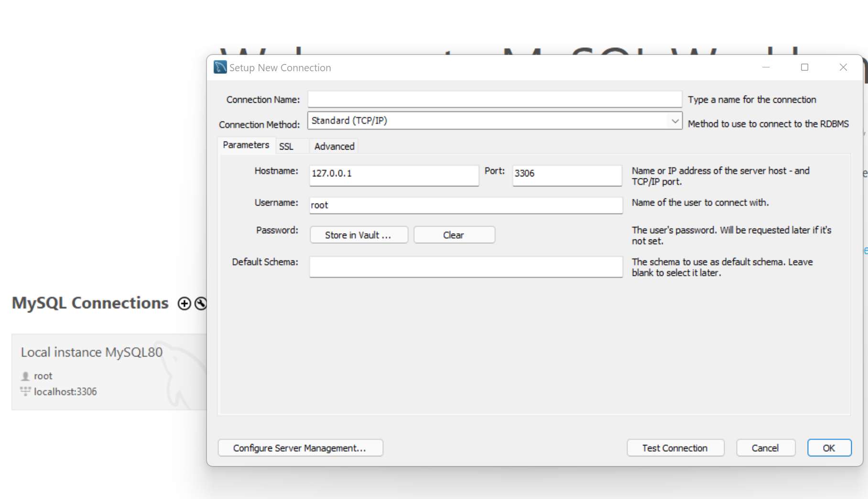Select the Hostname field showing 127.0.0.1

[x=394, y=175]
